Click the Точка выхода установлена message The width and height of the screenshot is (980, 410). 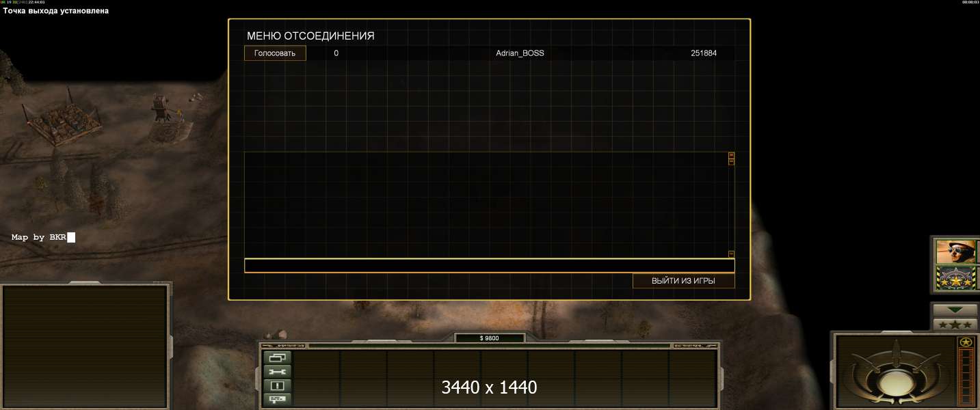pyautogui.click(x=55, y=11)
